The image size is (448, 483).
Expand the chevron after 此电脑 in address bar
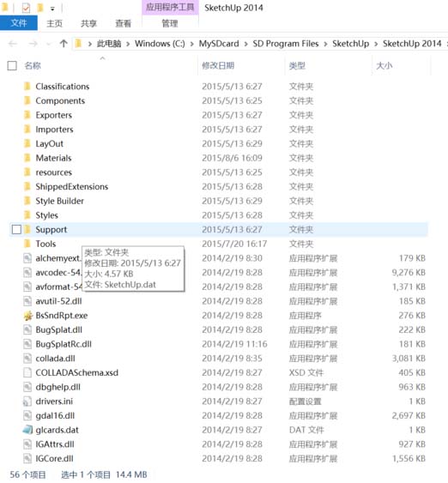tap(128, 44)
